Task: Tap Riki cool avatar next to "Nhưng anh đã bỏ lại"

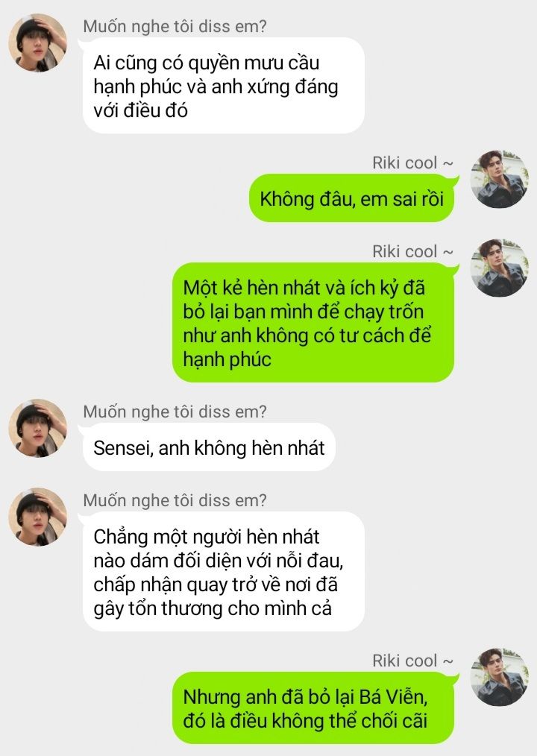Action: click(500, 677)
